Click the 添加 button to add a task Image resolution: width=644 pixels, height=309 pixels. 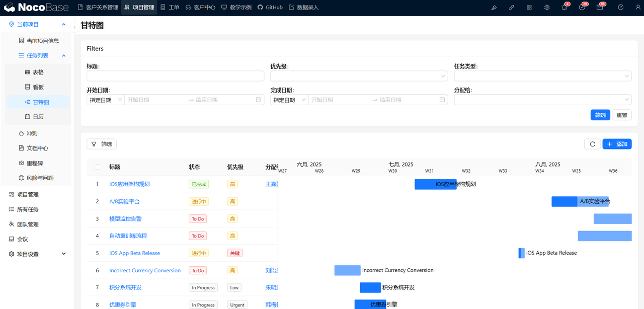point(617,144)
